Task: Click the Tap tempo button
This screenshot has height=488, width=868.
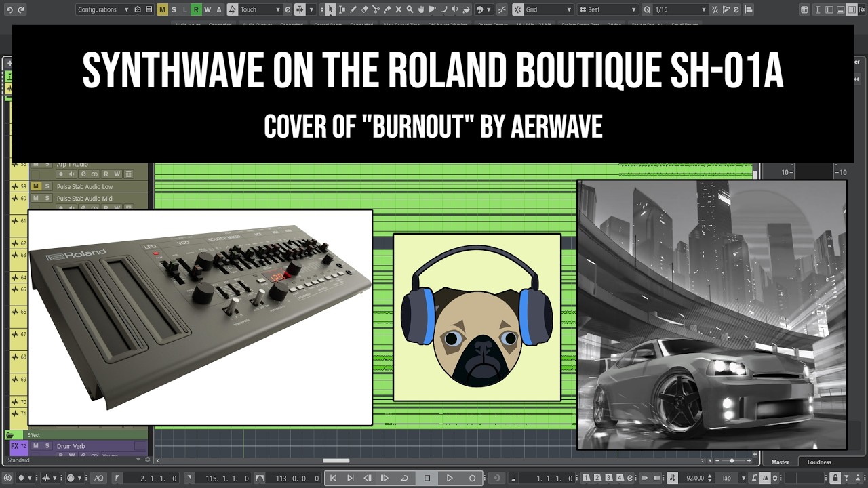Action: point(726,478)
